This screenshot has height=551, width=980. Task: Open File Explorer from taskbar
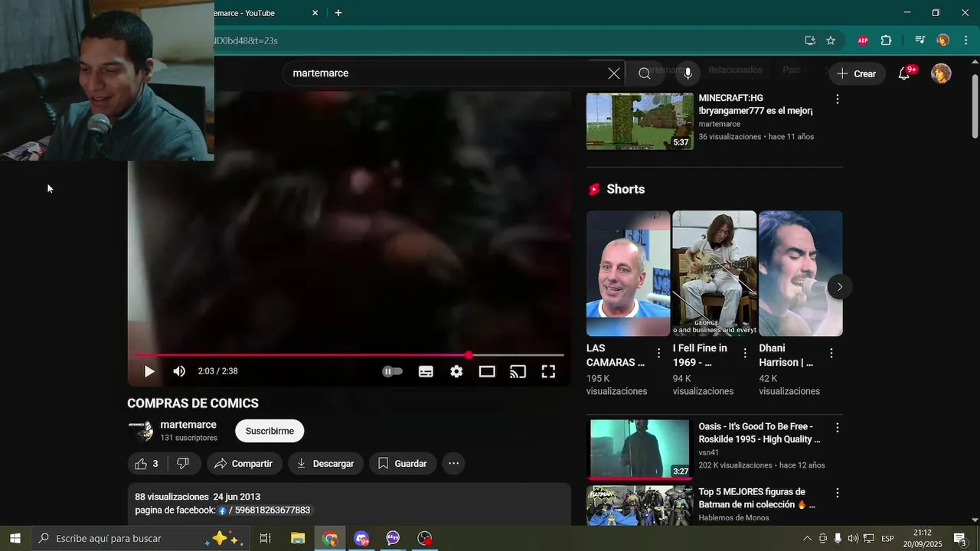(298, 539)
